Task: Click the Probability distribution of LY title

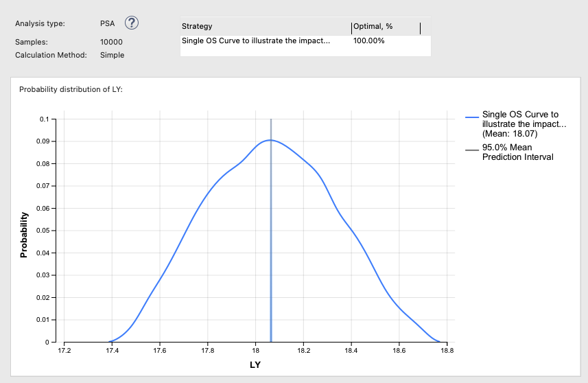Action: coord(71,89)
